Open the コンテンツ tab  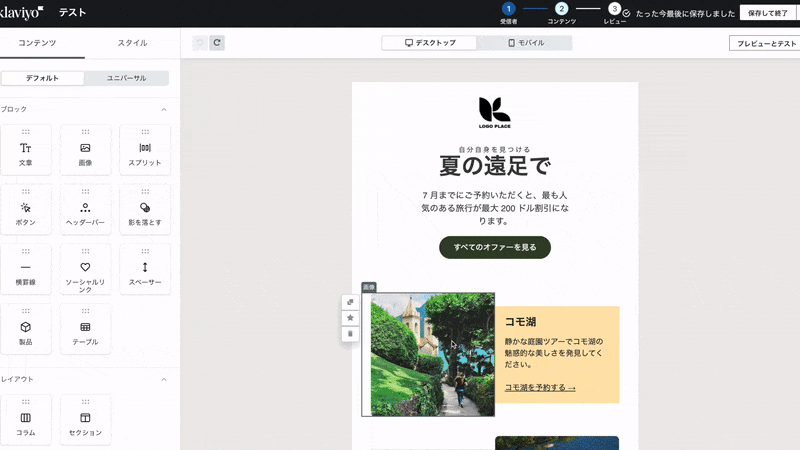(x=37, y=43)
